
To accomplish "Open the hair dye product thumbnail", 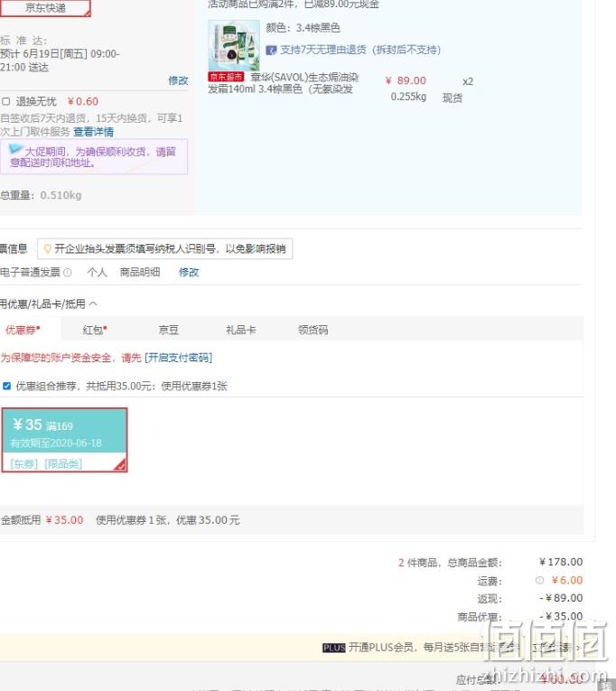I will tap(234, 45).
